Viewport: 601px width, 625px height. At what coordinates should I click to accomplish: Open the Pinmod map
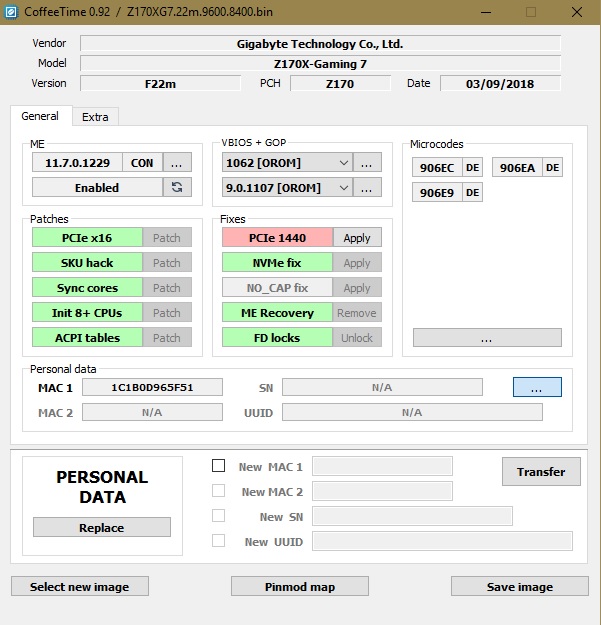tap(300, 586)
